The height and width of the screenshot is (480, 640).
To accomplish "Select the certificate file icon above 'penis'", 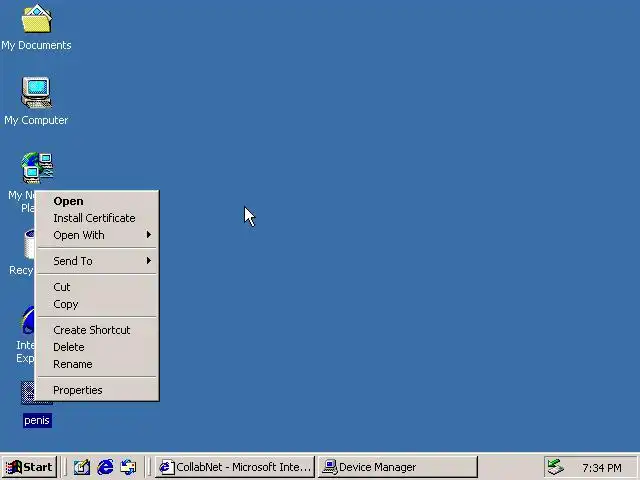I will pos(27,392).
